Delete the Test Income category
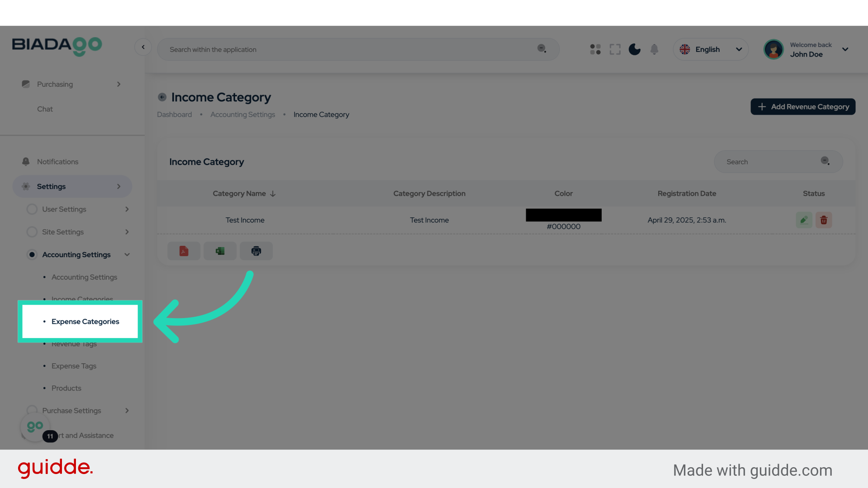This screenshot has width=868, height=488. point(823,220)
